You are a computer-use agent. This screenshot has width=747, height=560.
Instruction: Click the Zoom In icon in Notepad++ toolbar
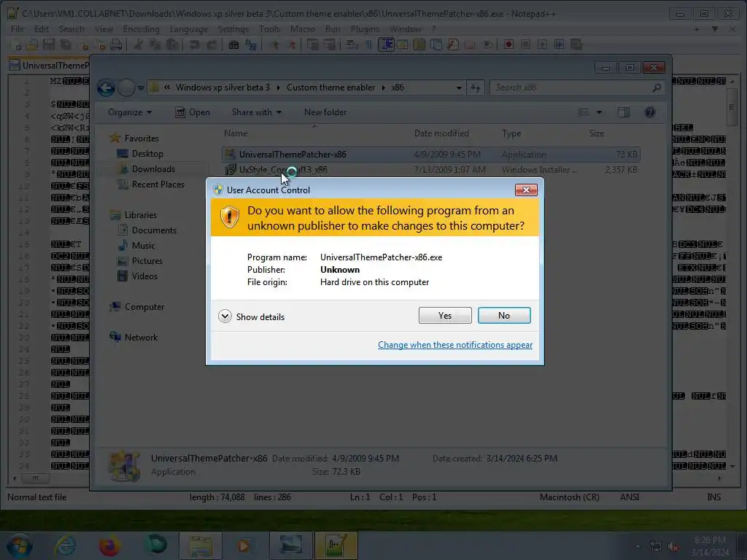[x=275, y=44]
